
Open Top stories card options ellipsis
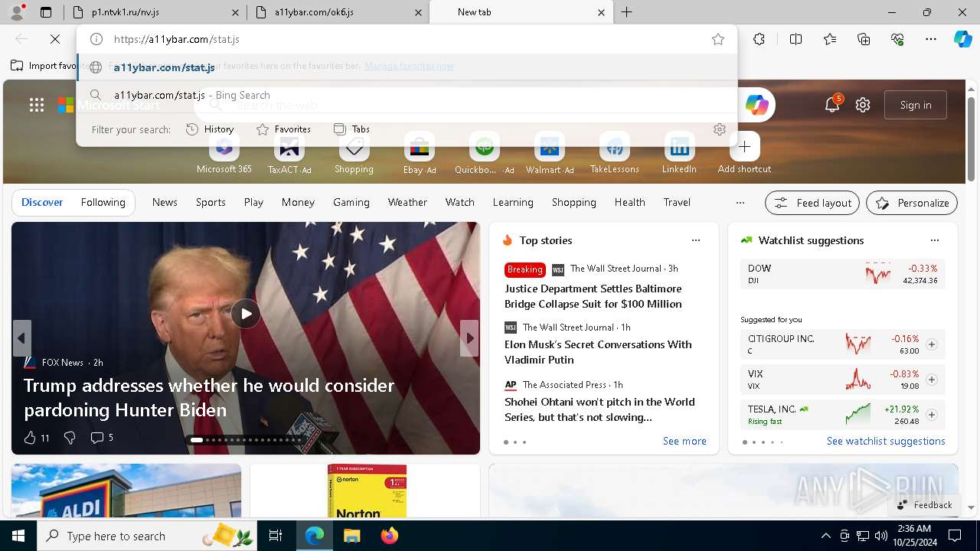(696, 240)
